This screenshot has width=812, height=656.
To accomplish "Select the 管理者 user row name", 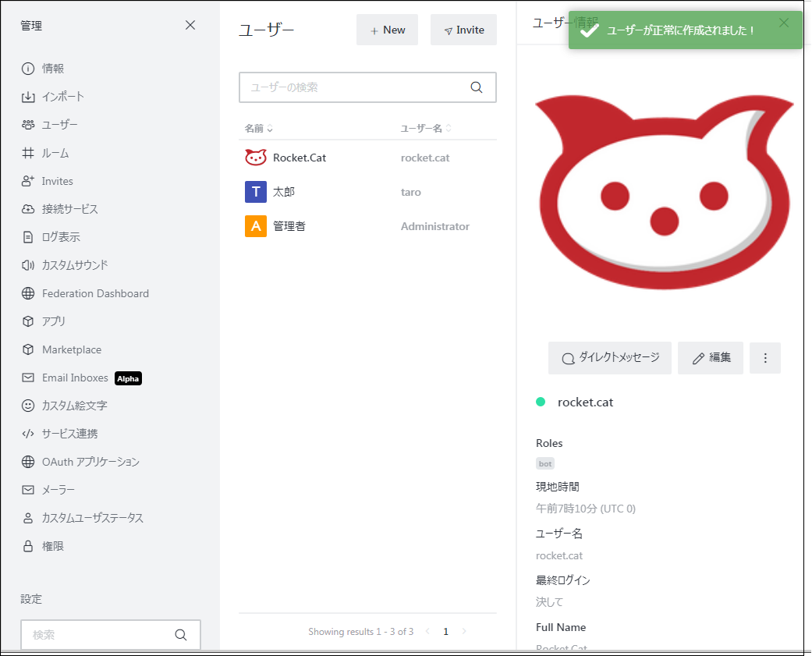I will pos(289,225).
